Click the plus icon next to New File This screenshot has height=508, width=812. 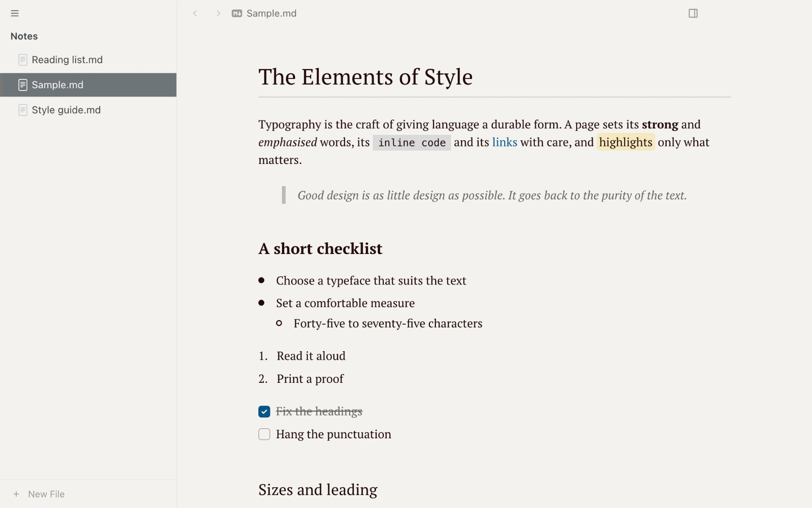click(16, 494)
